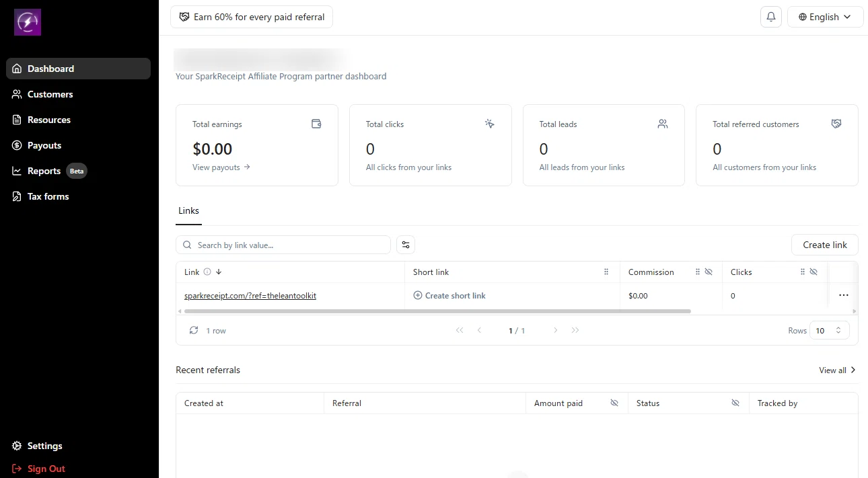Click the info icon next to Link header

coord(207,272)
